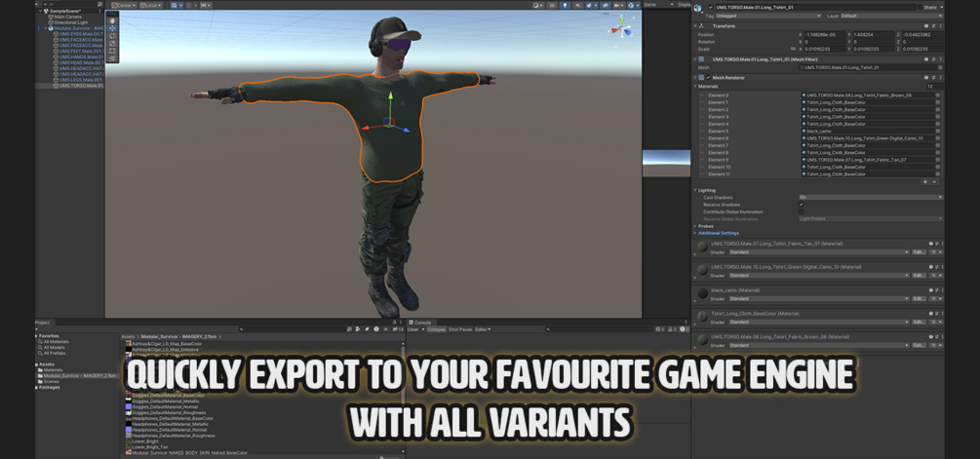
Task: Open the Static flags dropdown arrow
Action: click(x=941, y=7)
